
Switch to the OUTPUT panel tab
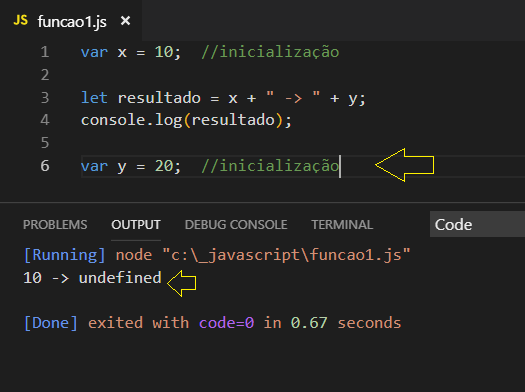point(136,225)
